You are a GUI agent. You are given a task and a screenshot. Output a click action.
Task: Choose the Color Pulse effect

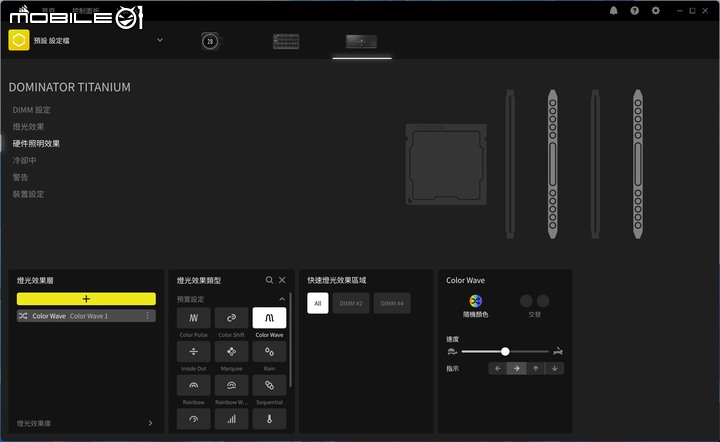[194, 318]
